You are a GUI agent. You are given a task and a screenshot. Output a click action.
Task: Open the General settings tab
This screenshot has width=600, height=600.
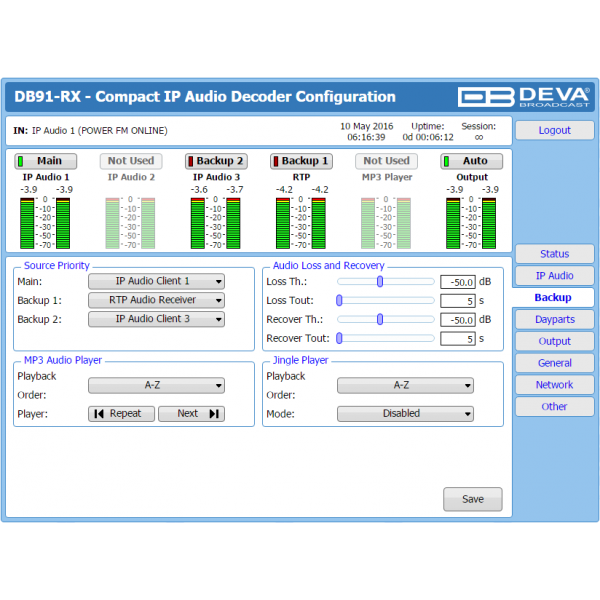point(554,363)
